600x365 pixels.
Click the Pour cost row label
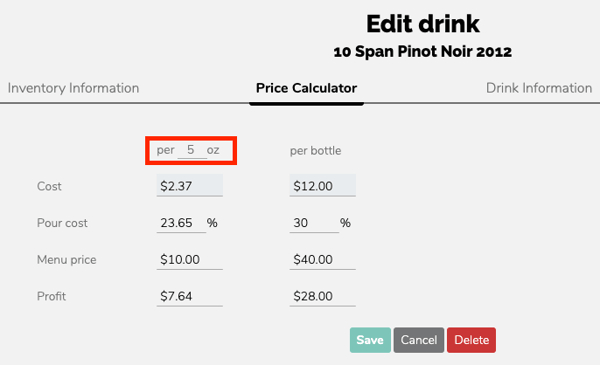[62, 223]
